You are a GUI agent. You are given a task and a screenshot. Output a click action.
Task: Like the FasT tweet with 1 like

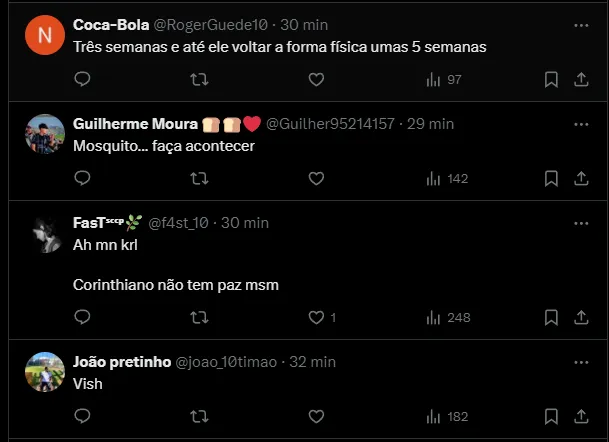point(316,317)
